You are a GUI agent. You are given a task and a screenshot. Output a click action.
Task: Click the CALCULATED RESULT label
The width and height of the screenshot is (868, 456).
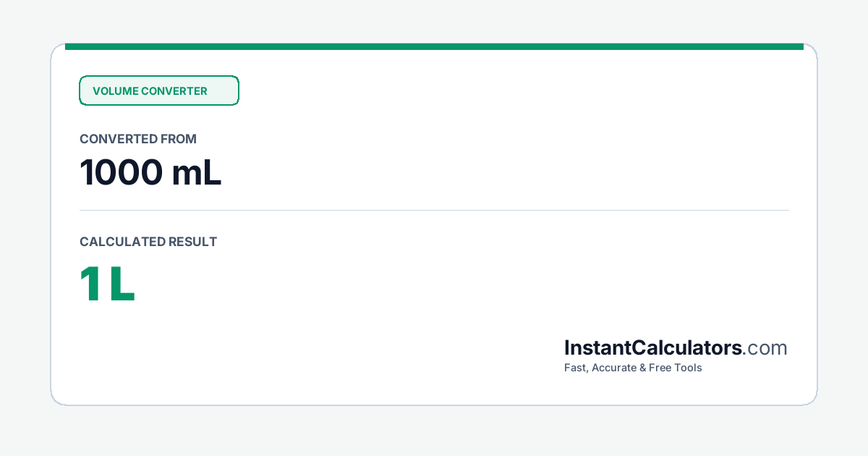point(148,242)
